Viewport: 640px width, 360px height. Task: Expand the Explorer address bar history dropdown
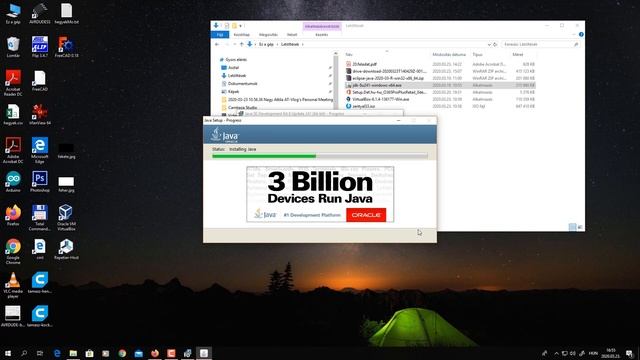[x=489, y=44]
